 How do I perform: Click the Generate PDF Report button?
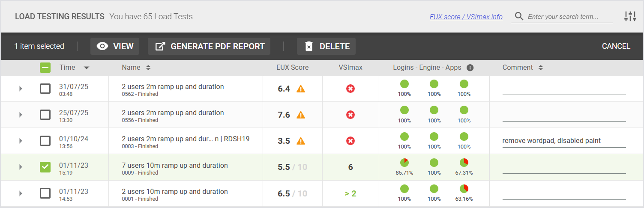[209, 46]
